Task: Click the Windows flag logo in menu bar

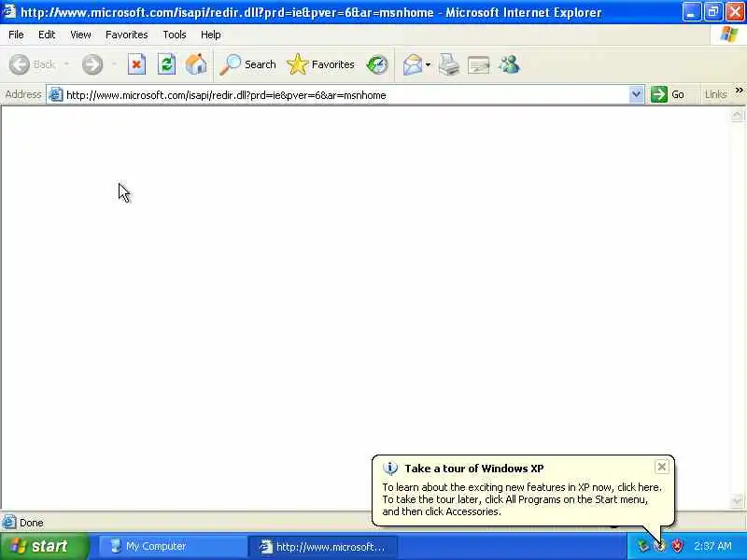Action: pyautogui.click(x=728, y=35)
